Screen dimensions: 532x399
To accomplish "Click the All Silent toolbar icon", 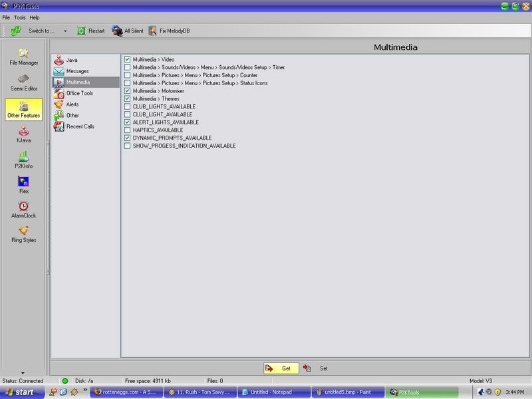I will [x=117, y=31].
